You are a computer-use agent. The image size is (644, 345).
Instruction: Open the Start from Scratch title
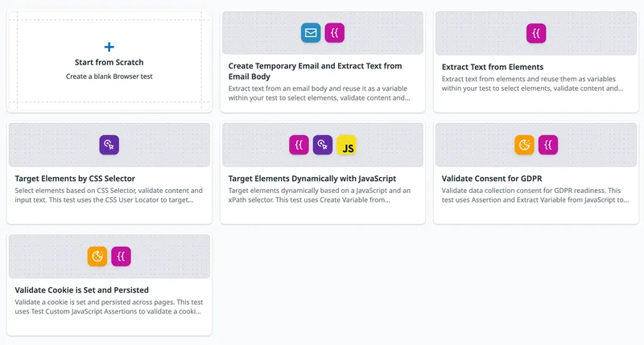tap(109, 62)
